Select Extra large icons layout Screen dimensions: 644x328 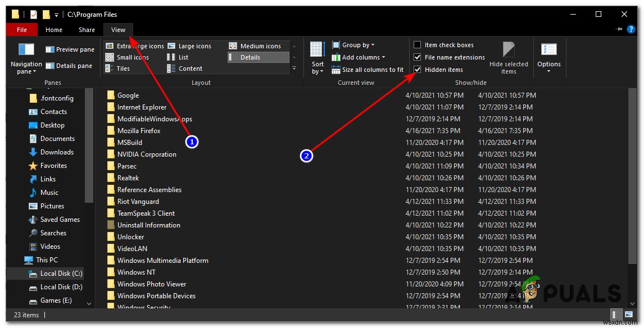135,46
